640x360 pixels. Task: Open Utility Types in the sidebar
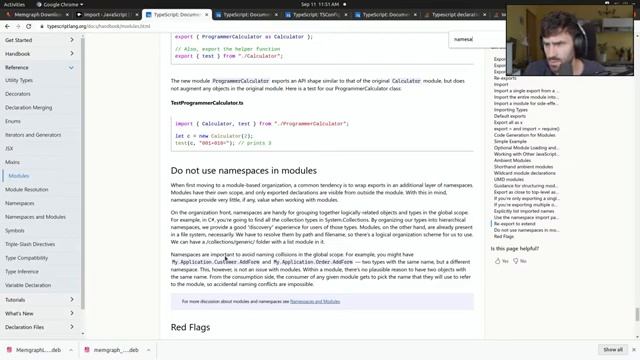(19, 80)
